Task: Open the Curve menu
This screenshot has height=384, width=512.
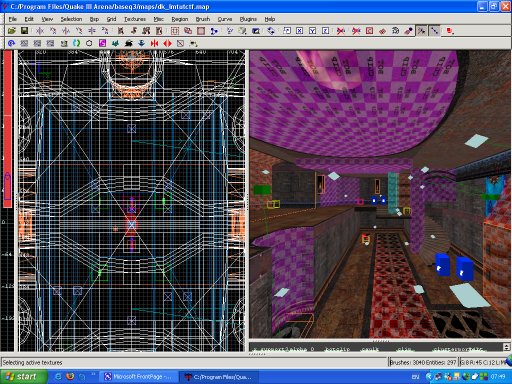Action: pyautogui.click(x=225, y=19)
